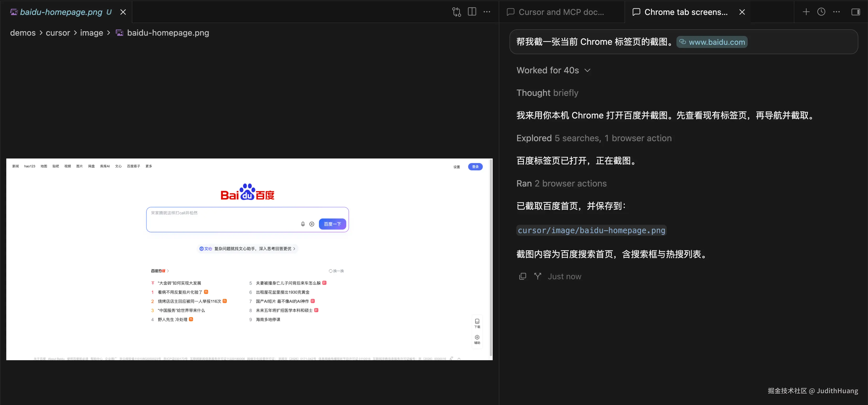Click the 更多 nav link
The height and width of the screenshot is (405, 868).
pos(149,166)
